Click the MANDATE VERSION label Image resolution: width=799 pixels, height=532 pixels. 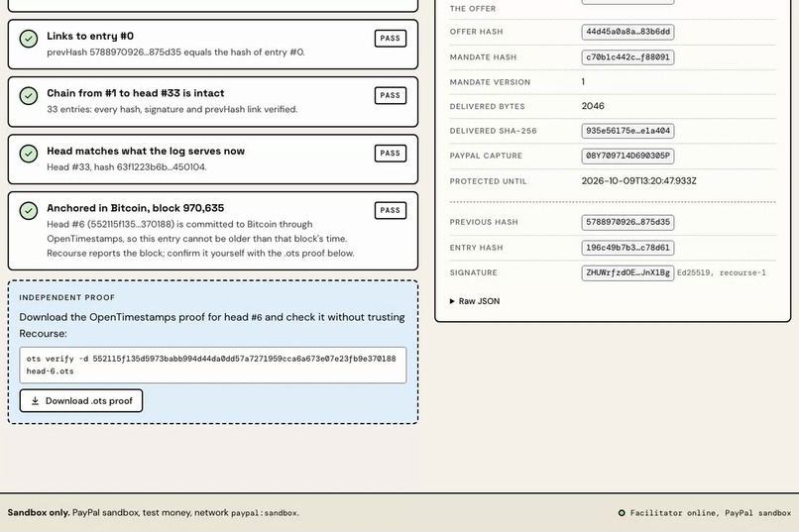point(490,82)
